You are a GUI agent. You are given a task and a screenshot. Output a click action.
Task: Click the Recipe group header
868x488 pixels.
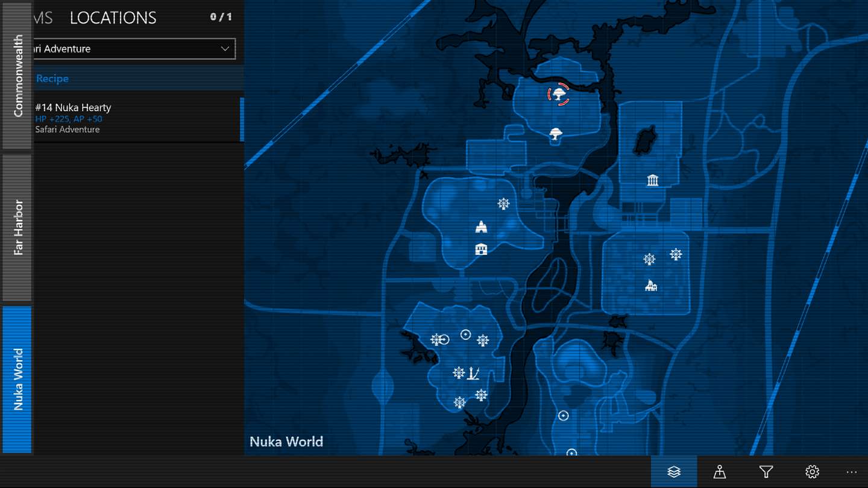tap(139, 78)
